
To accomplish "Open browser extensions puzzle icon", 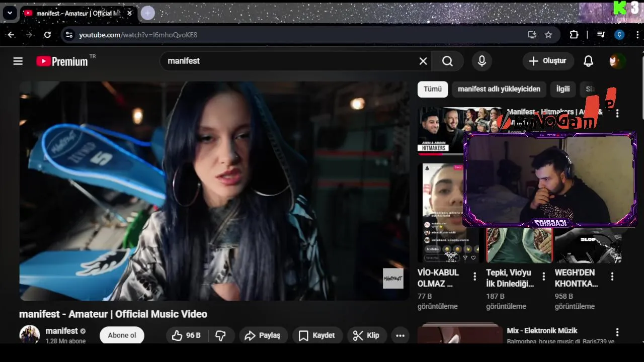I will click(574, 35).
